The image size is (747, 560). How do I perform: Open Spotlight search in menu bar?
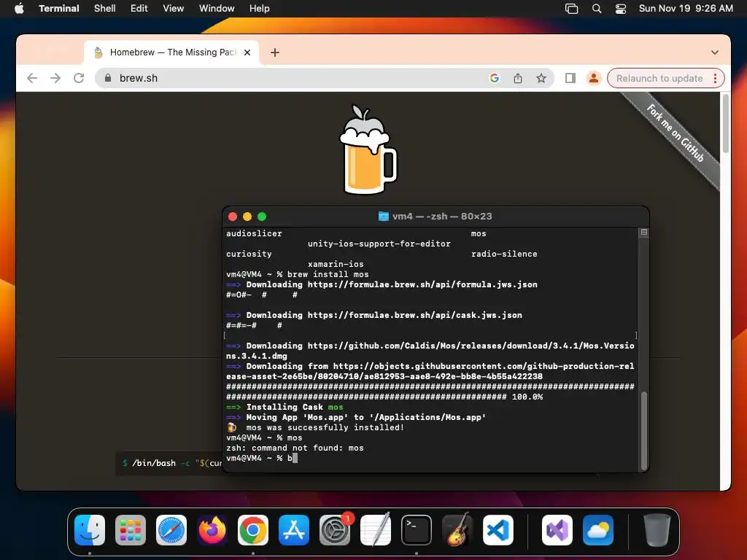pos(597,9)
